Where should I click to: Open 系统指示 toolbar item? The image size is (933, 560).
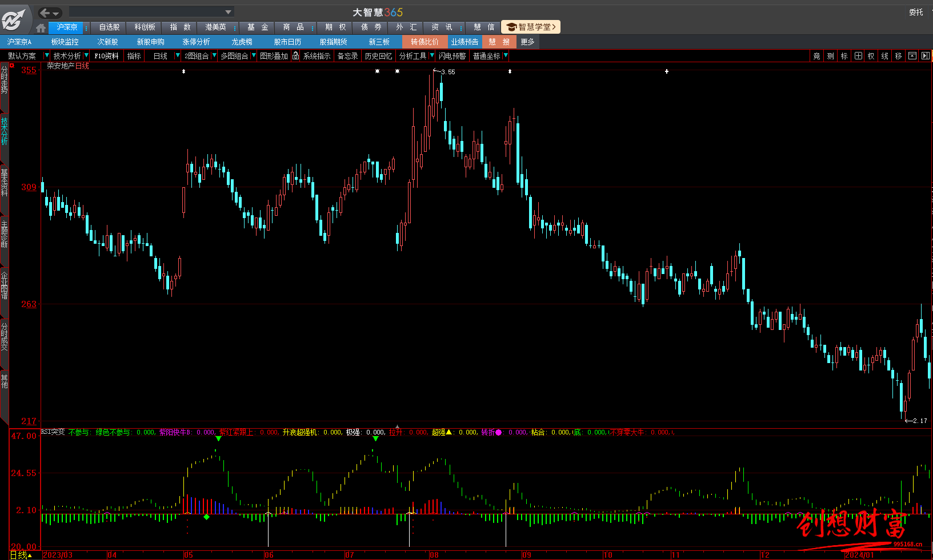pos(317,56)
